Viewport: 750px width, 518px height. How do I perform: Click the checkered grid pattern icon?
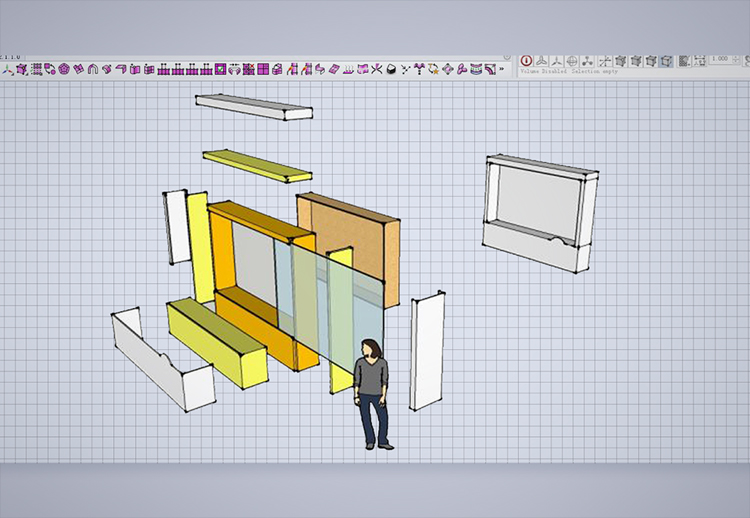(x=684, y=61)
